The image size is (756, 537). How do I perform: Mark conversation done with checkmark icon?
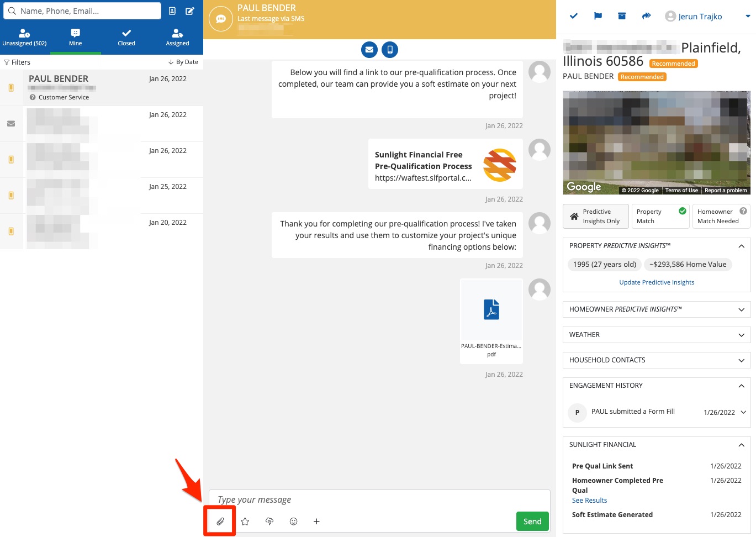[x=574, y=16]
